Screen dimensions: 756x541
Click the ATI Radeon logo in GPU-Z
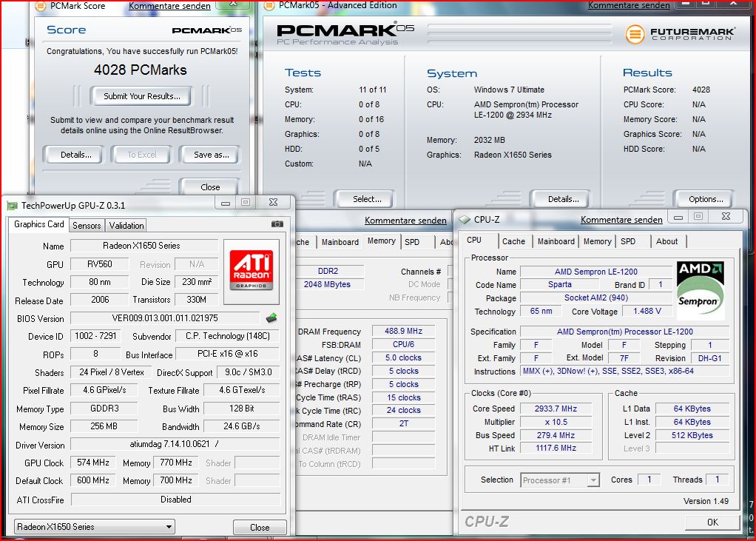pos(252,271)
